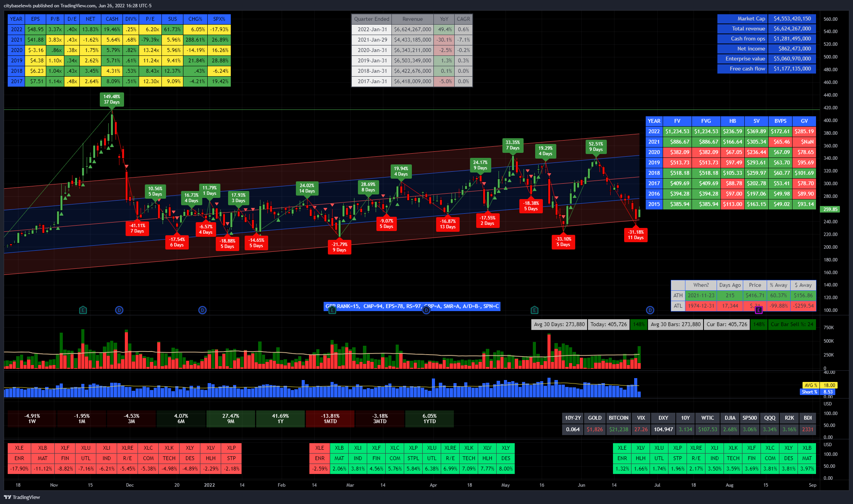Click the 24.02% 14 Days label
This screenshot has height=504, width=853.
pos(307,188)
